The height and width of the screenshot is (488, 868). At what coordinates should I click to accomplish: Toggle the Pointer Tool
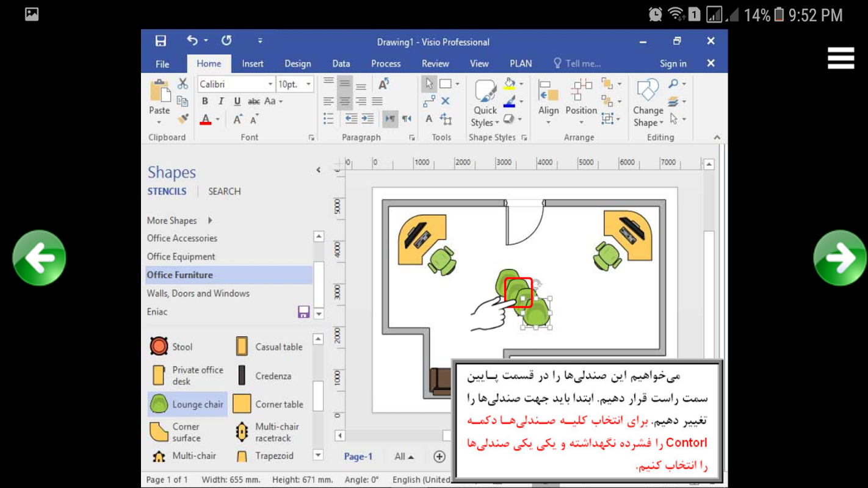pos(429,84)
